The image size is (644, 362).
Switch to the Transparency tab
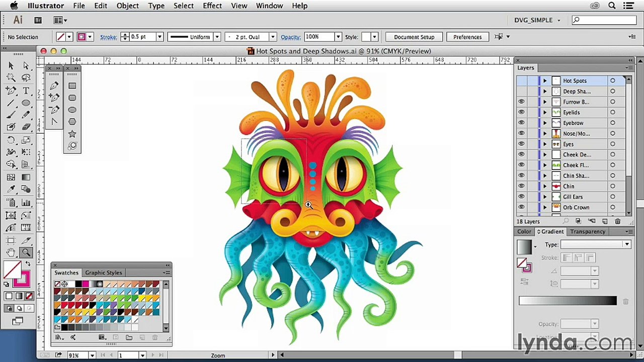pos(588,232)
